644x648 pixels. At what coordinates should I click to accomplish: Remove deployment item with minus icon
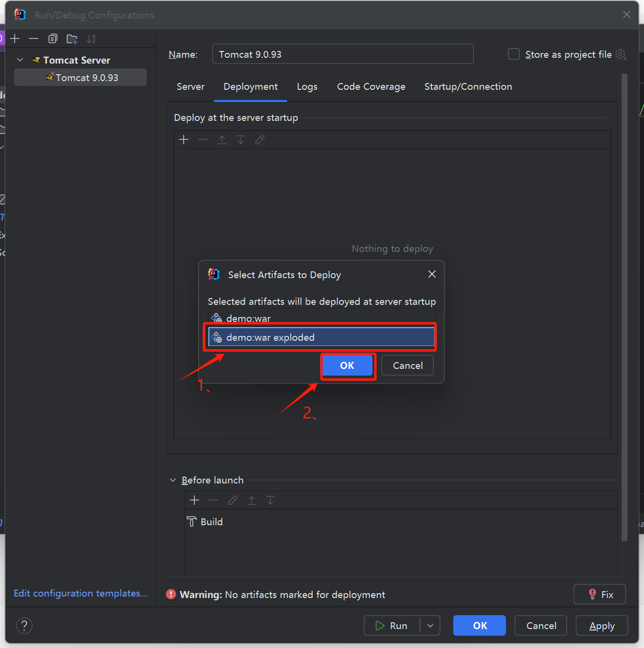click(x=203, y=140)
